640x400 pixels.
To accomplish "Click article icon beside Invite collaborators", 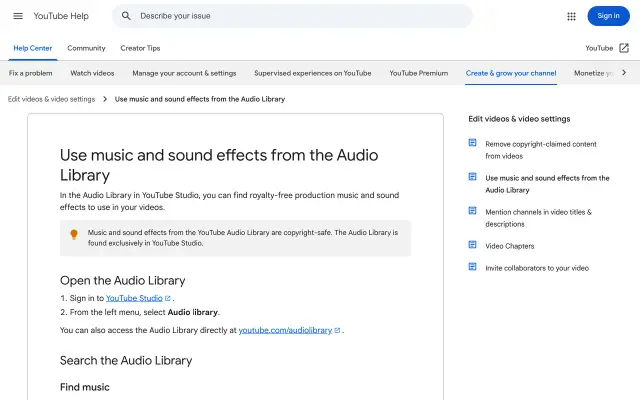I will pyautogui.click(x=472, y=267).
